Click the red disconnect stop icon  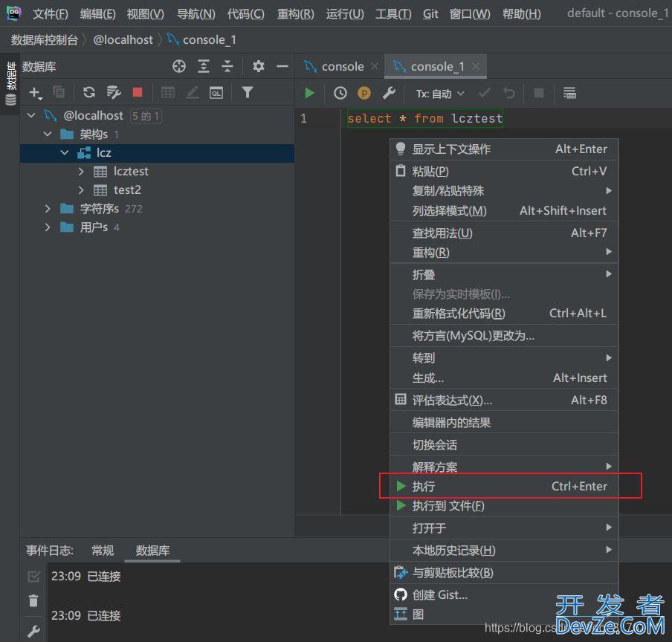click(138, 92)
